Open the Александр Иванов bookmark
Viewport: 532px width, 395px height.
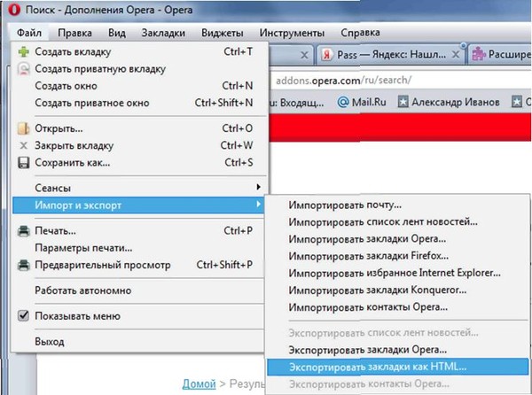449,102
